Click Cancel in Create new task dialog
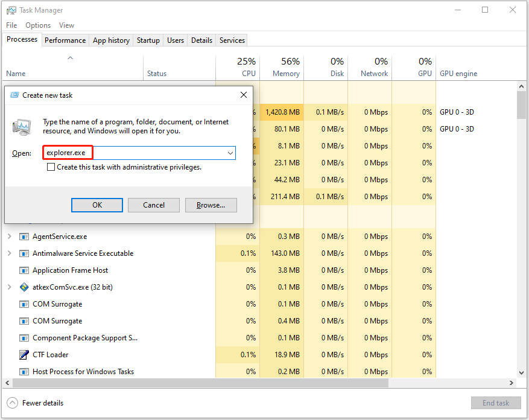Image resolution: width=529 pixels, height=420 pixels. (154, 205)
